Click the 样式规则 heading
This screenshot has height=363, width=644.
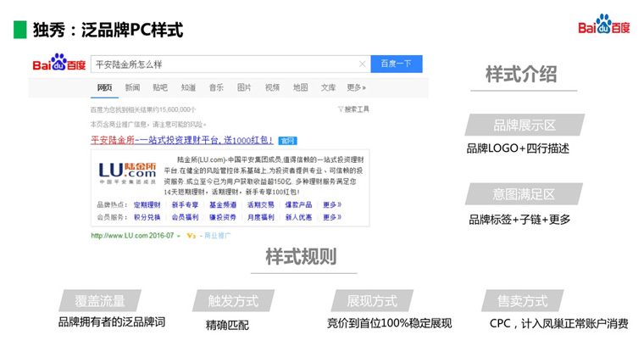pos(301,256)
